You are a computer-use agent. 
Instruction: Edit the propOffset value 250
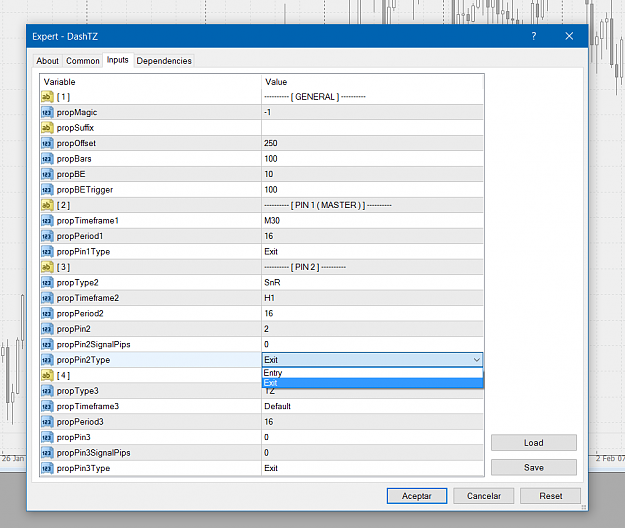click(372, 143)
